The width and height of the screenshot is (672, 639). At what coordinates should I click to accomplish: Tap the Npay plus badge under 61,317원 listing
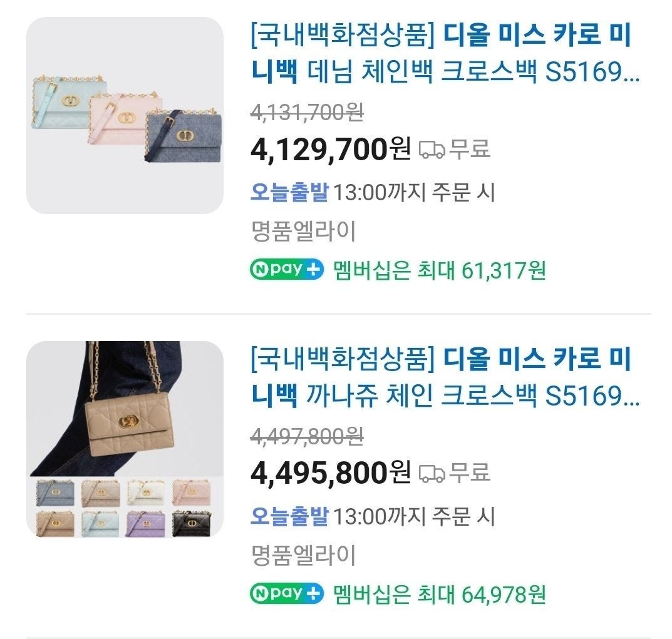[287, 270]
